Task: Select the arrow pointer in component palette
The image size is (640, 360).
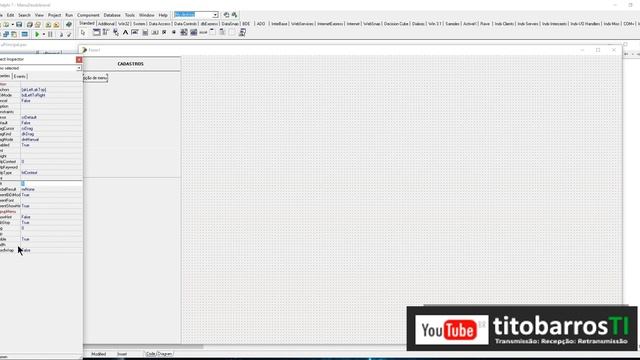Action: point(83,33)
